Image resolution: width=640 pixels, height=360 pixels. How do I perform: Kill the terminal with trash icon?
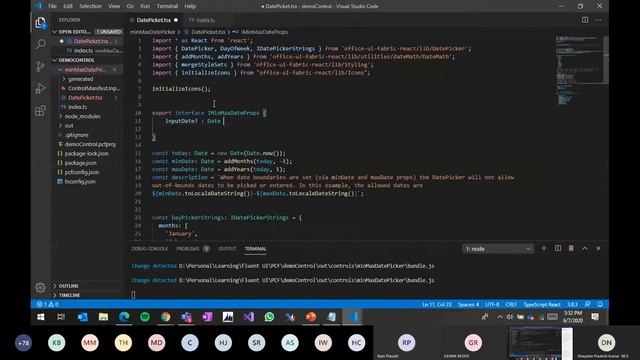point(571,248)
